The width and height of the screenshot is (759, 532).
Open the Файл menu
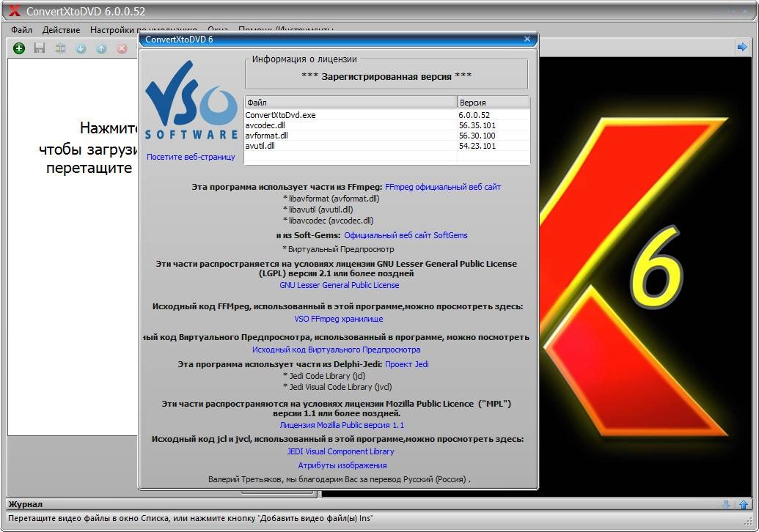pos(22,30)
